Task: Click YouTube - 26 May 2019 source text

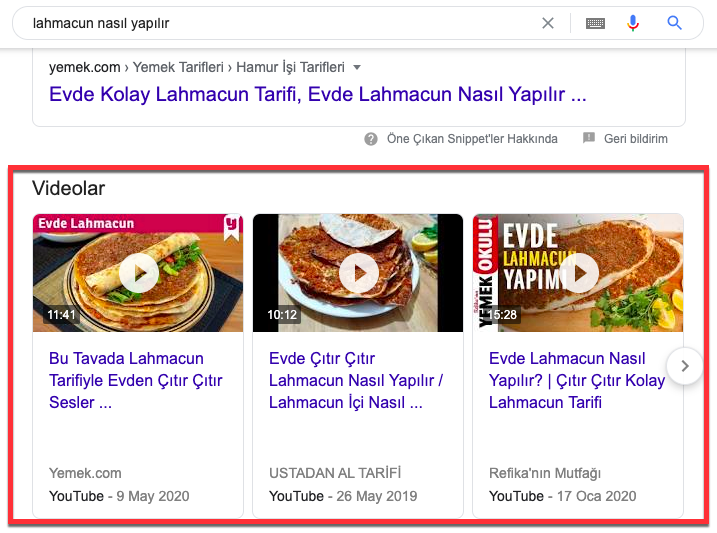Action: click(x=343, y=496)
